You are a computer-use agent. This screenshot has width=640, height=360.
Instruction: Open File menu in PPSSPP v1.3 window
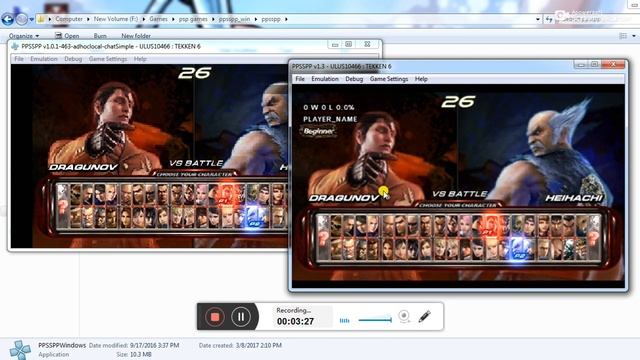coord(300,79)
